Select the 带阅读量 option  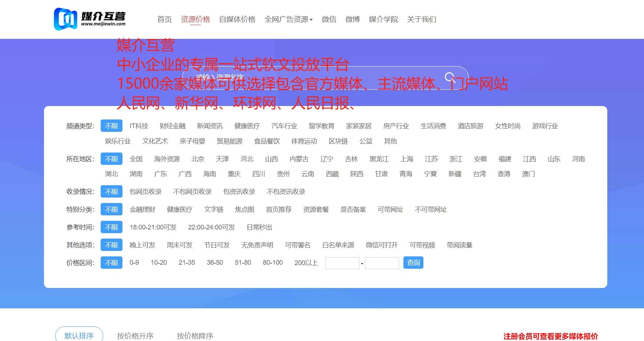pyautogui.click(x=459, y=245)
